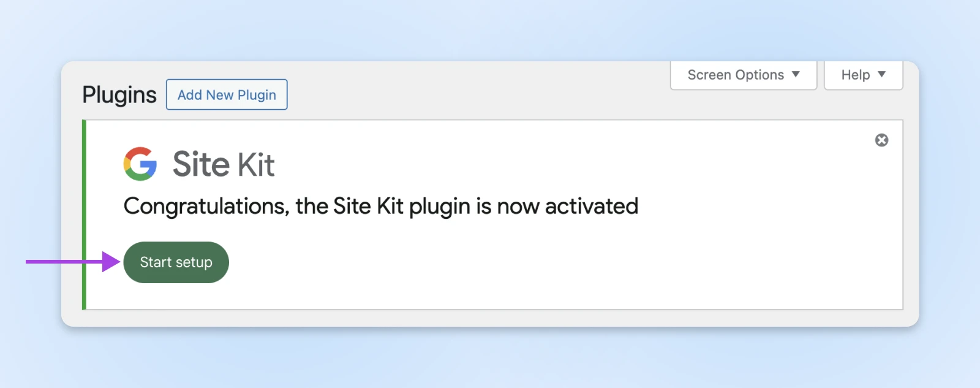Click the word 'Kit' in the logo
This screenshot has height=388, width=980.
pyautogui.click(x=256, y=165)
